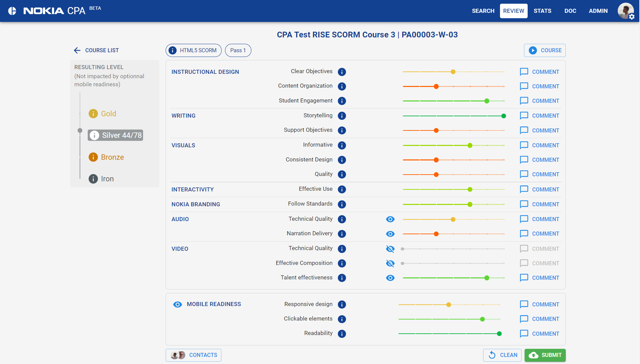Click the info icon next to Student Engagement

pyautogui.click(x=342, y=101)
